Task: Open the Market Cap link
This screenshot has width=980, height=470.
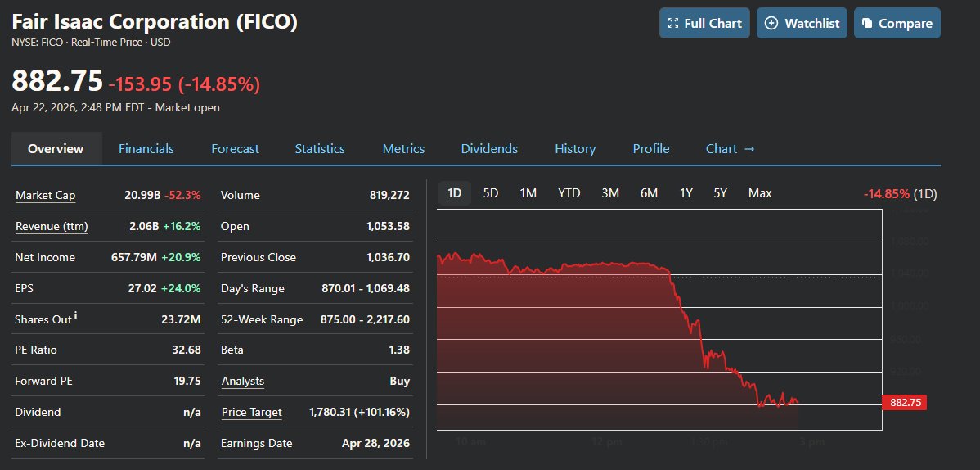Action: (x=46, y=195)
